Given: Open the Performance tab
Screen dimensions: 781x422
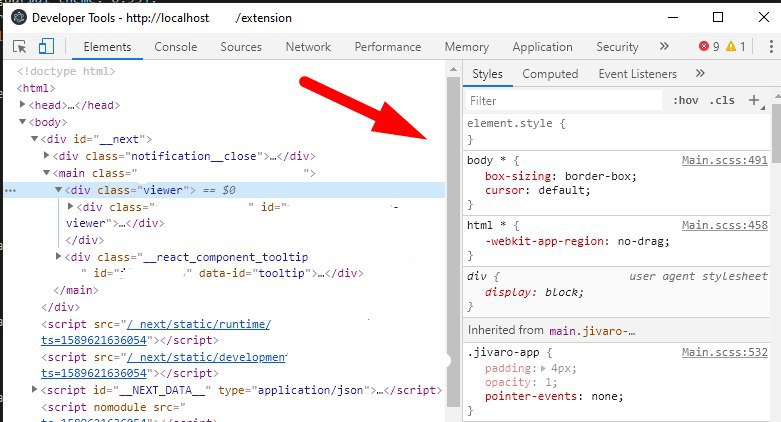Looking at the screenshot, I should tap(388, 47).
